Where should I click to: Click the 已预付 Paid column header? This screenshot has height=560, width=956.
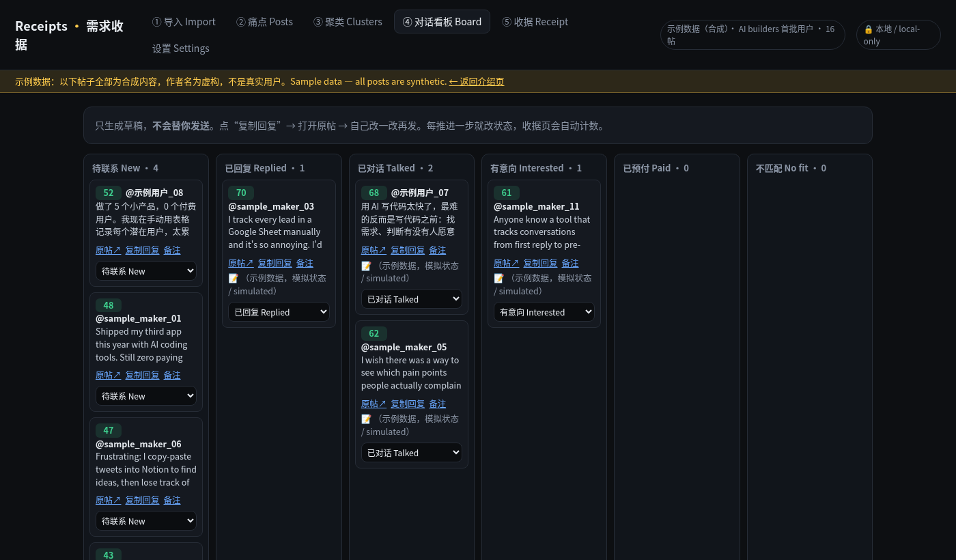[656, 168]
